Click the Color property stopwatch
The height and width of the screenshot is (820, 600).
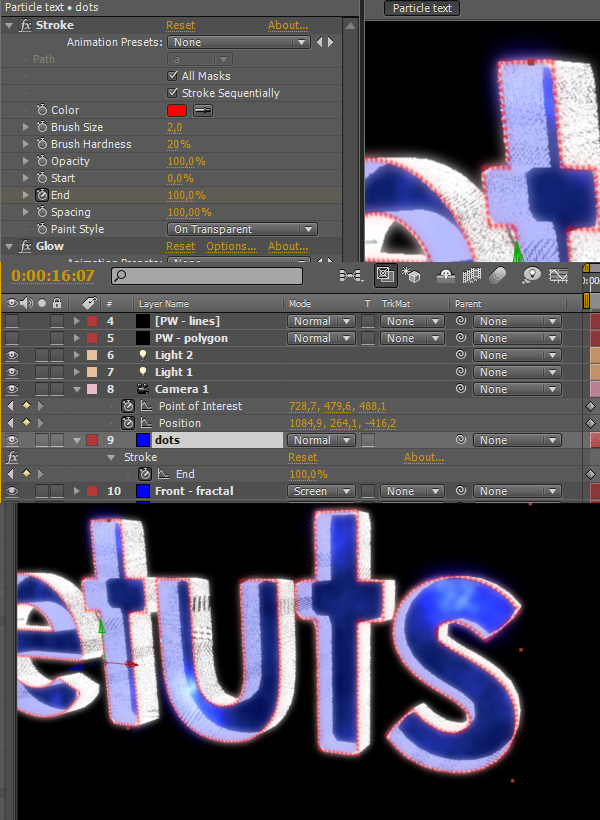click(x=42, y=110)
